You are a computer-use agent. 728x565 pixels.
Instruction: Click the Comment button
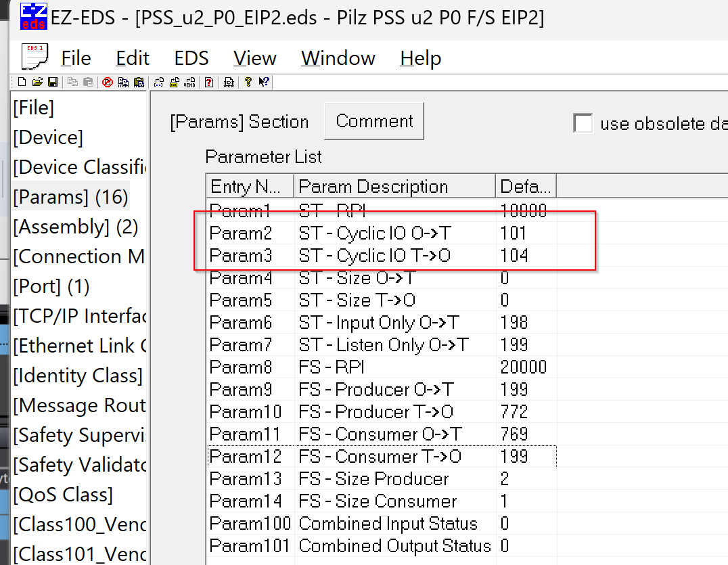click(x=374, y=121)
